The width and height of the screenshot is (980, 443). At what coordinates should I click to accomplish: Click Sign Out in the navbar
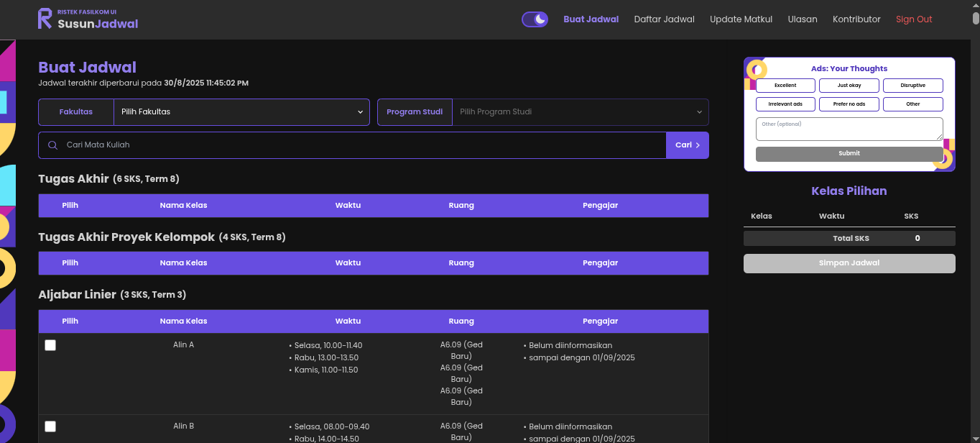click(x=913, y=19)
